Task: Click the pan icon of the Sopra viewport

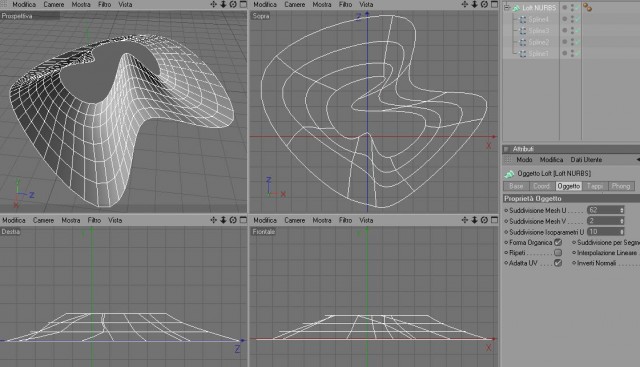Action: coord(464,4)
